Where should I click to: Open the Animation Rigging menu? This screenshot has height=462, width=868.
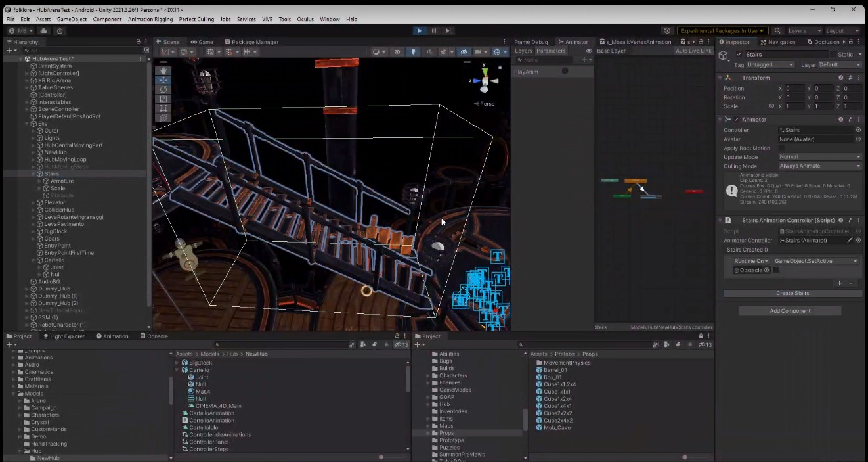tap(150, 19)
